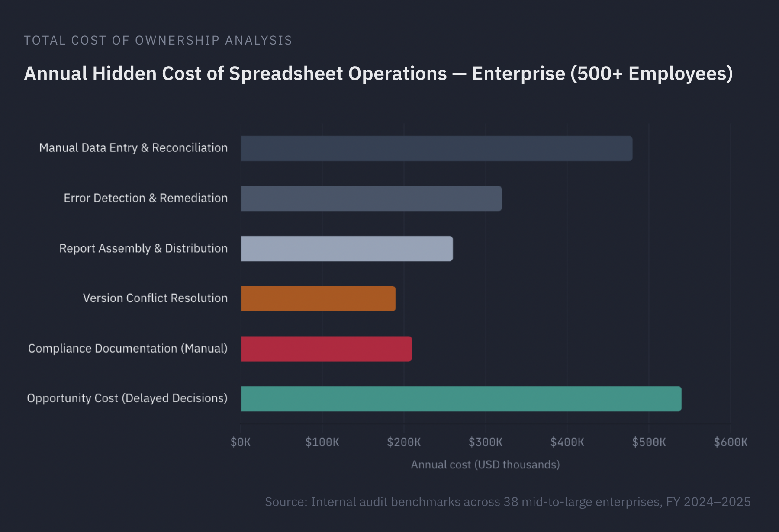
Task: Select the Manual Data Entry axis label
Action: click(133, 147)
